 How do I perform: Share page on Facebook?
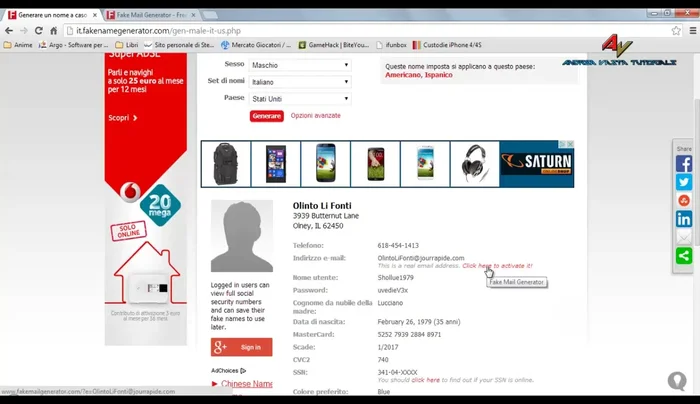(x=684, y=164)
